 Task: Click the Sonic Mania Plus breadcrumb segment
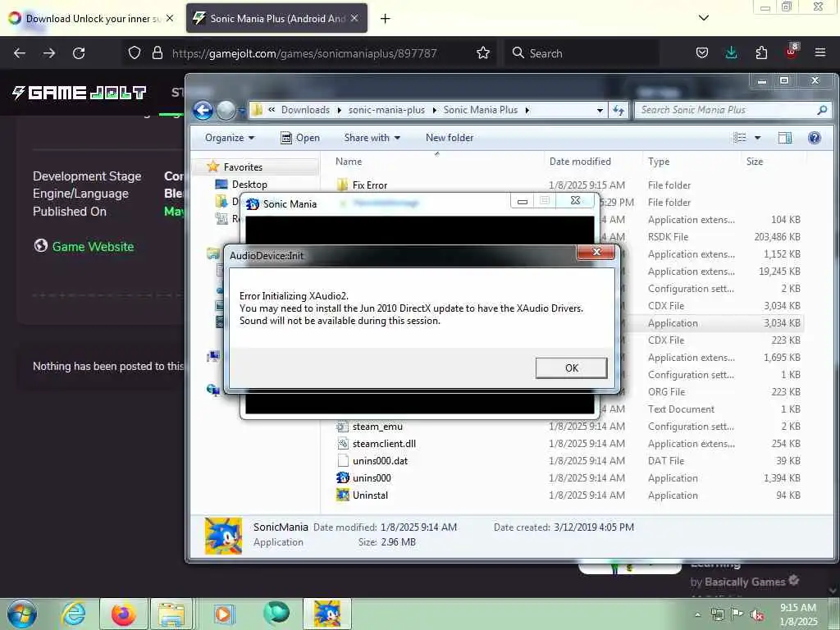click(480, 110)
